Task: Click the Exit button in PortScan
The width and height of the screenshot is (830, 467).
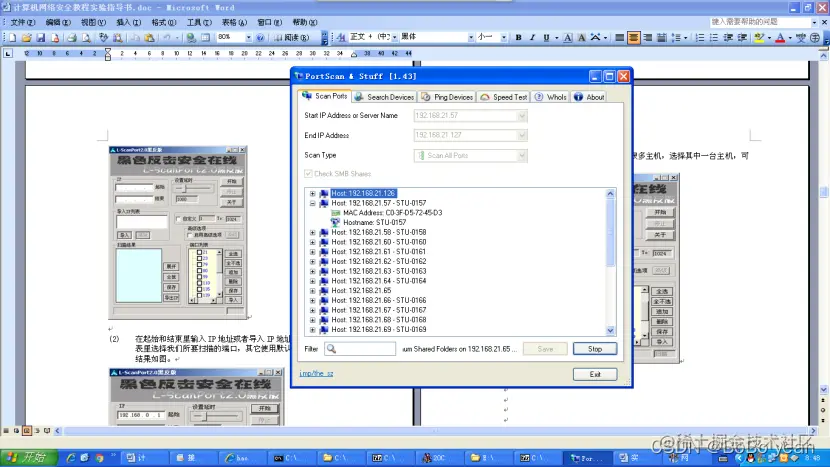Action: (595, 374)
